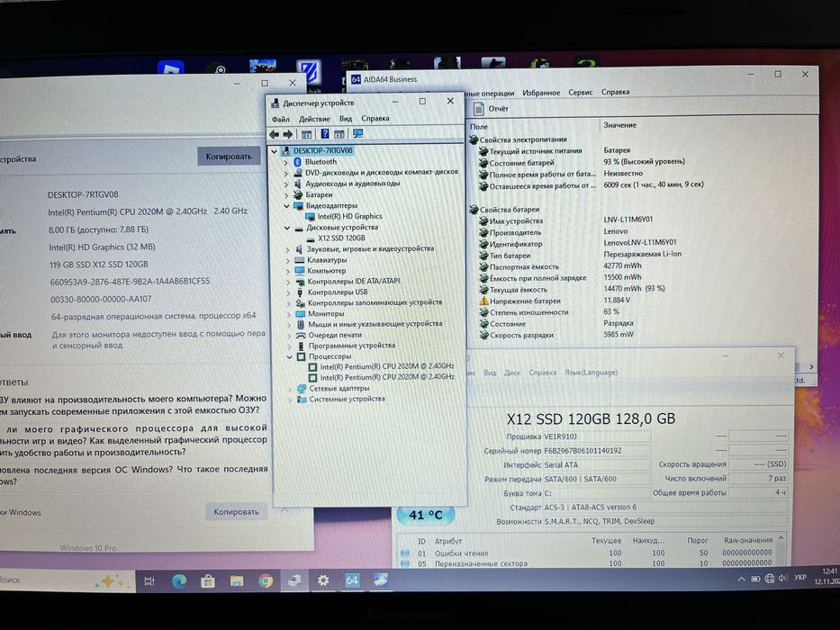Open File Explorer from the taskbar
The height and width of the screenshot is (630, 840).
[x=236, y=581]
